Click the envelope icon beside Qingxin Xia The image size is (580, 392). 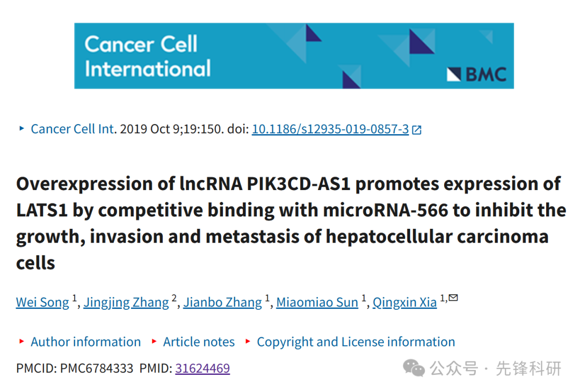point(453,297)
